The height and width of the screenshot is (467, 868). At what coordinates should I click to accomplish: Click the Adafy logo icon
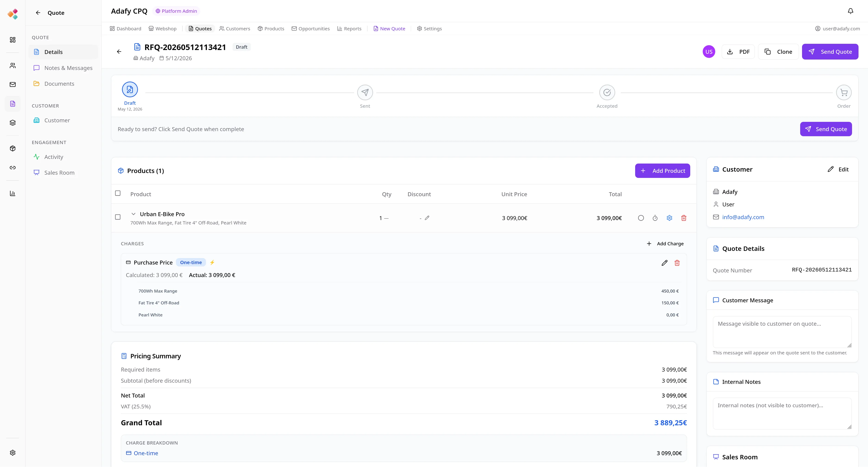[x=12, y=14]
